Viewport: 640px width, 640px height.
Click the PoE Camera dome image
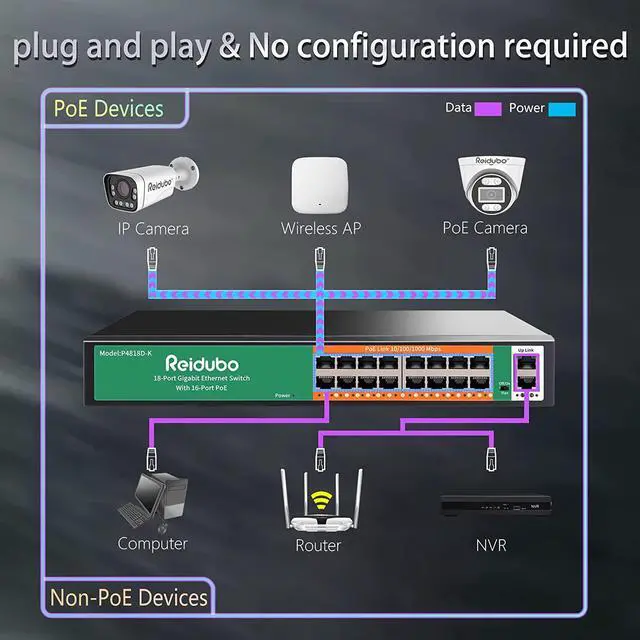491,185
